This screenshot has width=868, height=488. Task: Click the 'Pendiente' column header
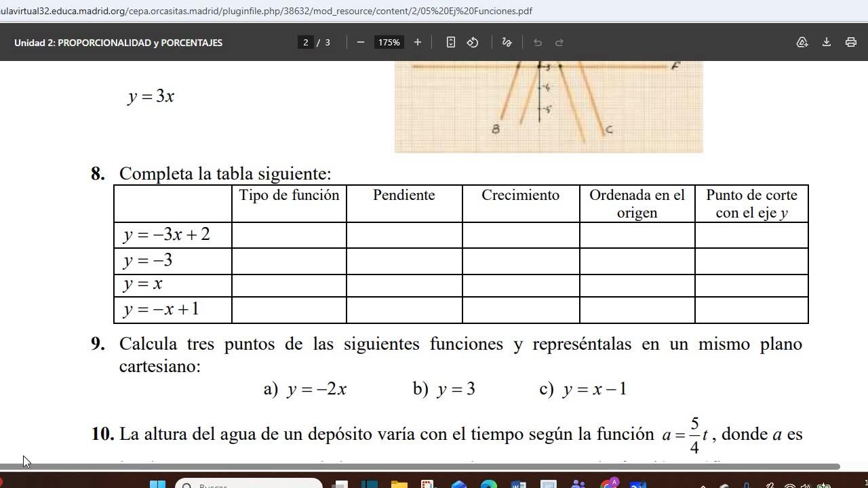(404, 195)
